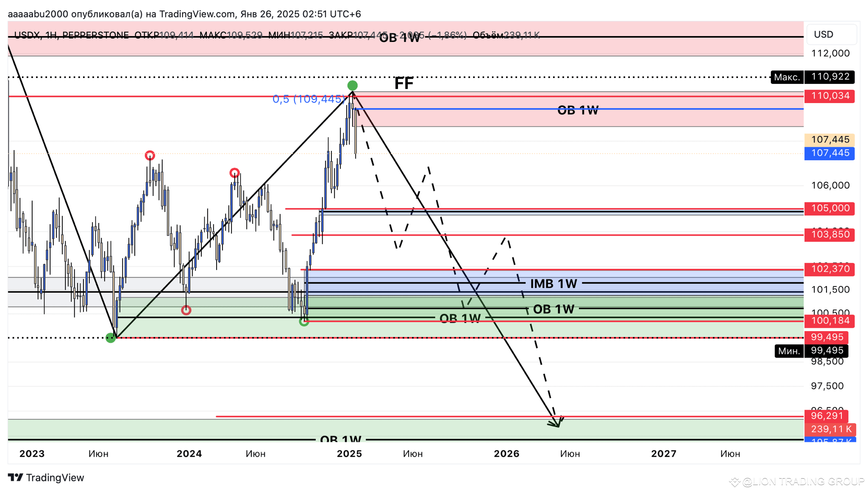Click the 2025 time axis label
The height and width of the screenshot is (491, 868).
349,454
